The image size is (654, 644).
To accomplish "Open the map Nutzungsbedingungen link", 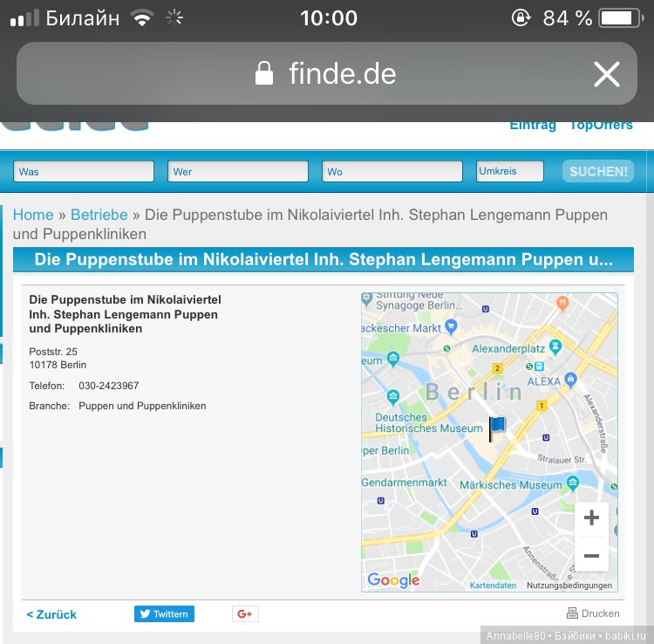I will pyautogui.click(x=569, y=586).
